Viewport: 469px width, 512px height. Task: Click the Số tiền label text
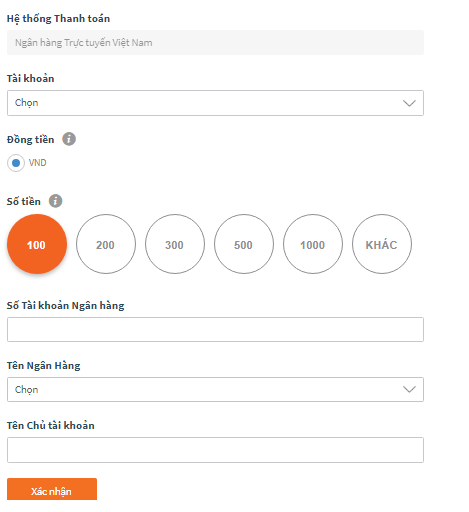click(24, 201)
